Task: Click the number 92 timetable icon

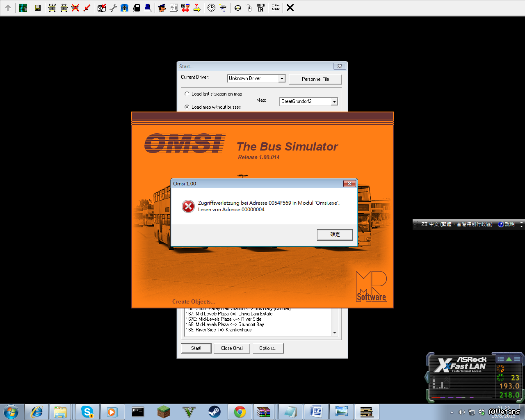Action: (102, 8)
